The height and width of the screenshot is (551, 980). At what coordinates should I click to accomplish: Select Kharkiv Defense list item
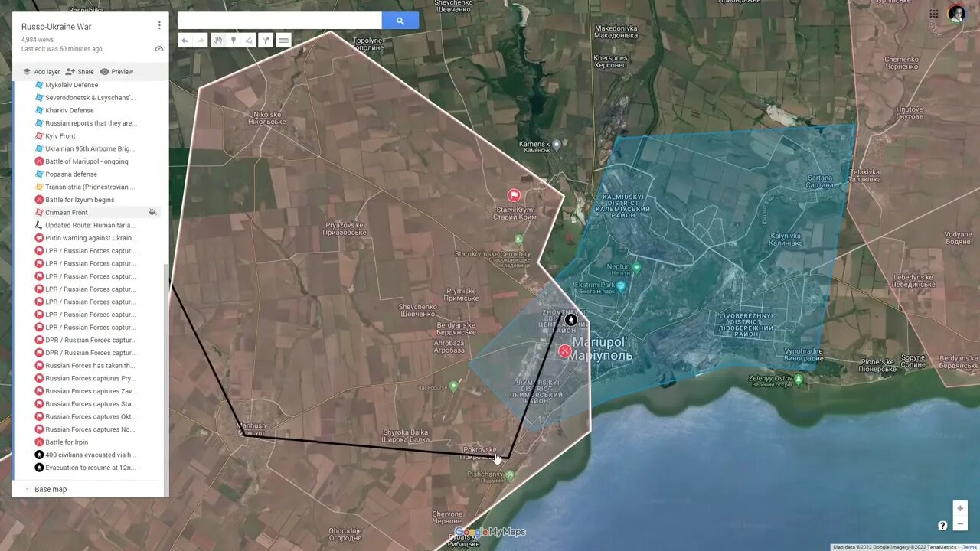pyautogui.click(x=69, y=110)
